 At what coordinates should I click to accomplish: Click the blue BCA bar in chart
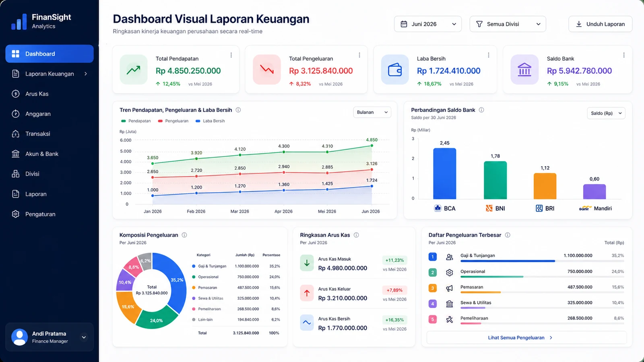[x=445, y=174]
